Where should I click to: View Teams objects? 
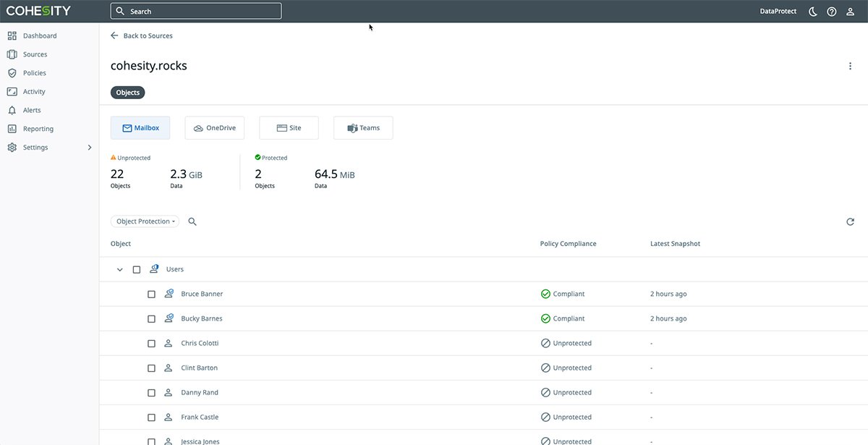pyautogui.click(x=362, y=127)
